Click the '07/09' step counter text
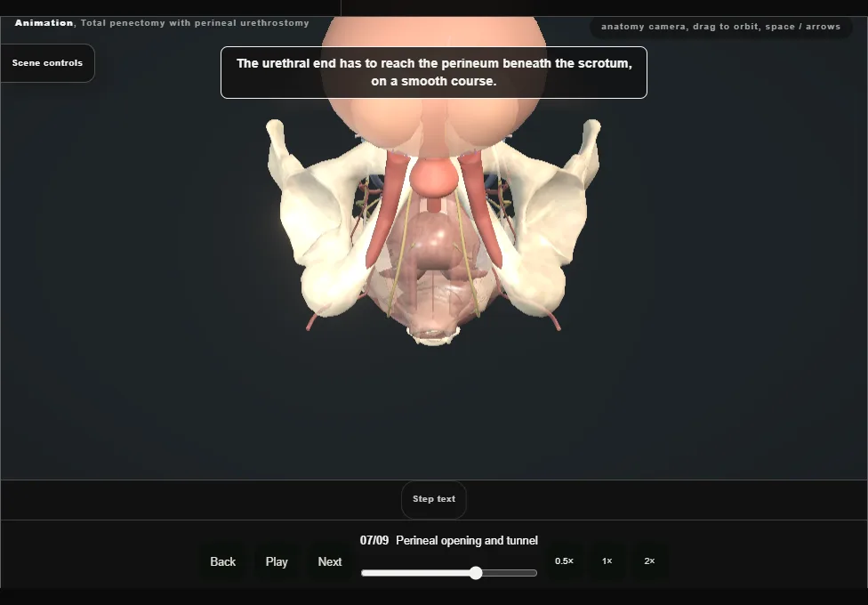The image size is (868, 605). coord(374,541)
